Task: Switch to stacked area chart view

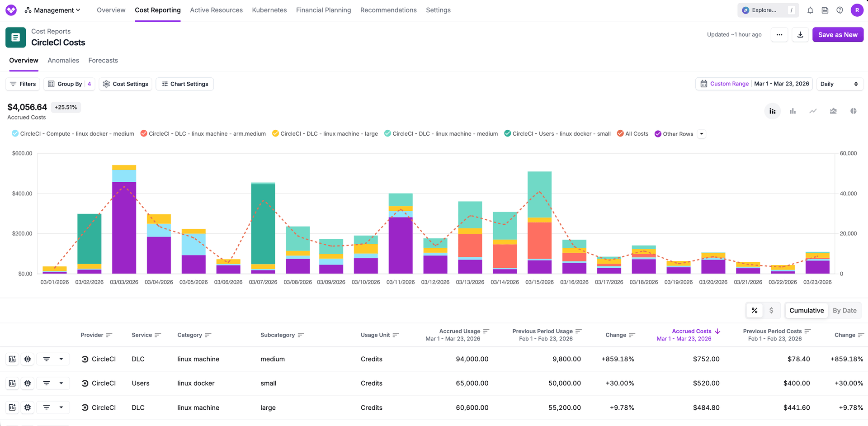Action: [833, 111]
